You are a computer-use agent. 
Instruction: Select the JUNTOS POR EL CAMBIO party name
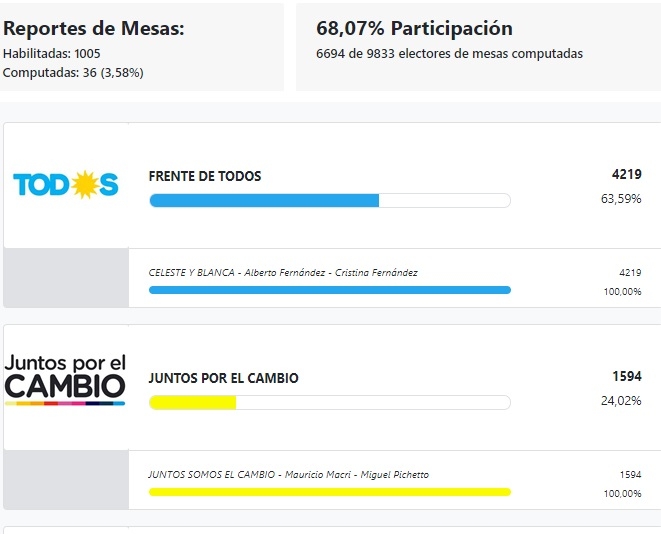click(x=223, y=378)
